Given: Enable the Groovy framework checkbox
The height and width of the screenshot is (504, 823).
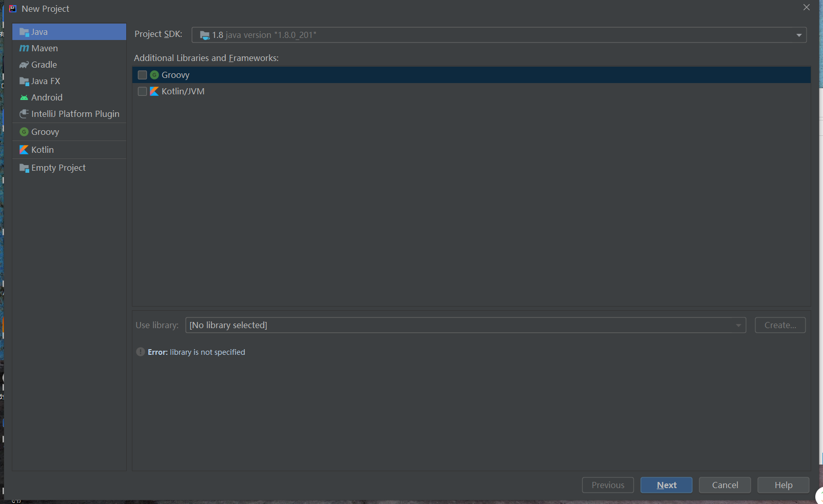Looking at the screenshot, I should click(143, 75).
